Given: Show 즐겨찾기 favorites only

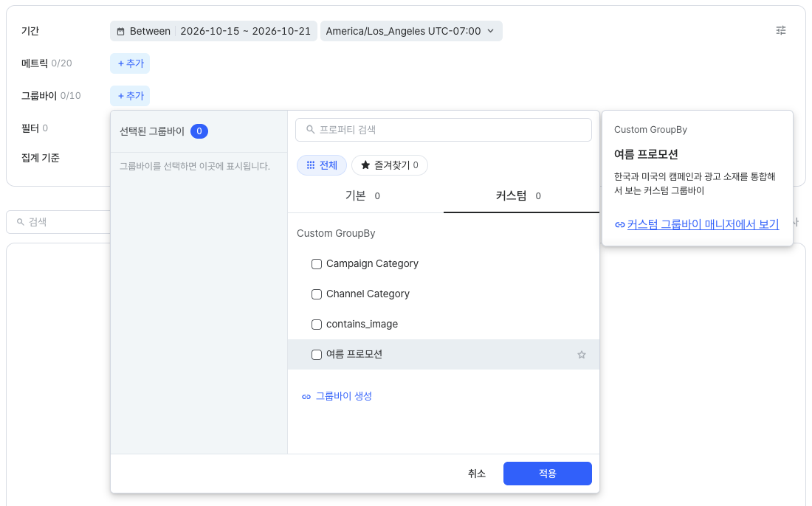Looking at the screenshot, I should tap(390, 165).
